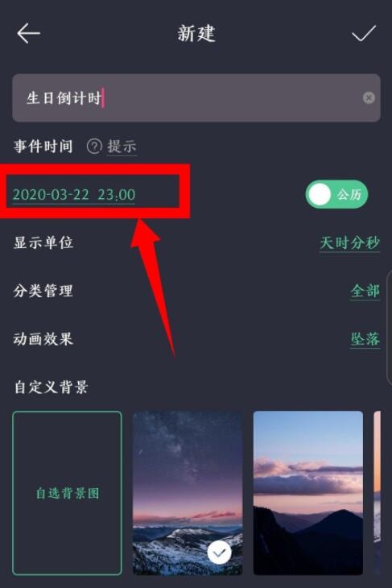Tap the 显示单位 row label

[x=43, y=242]
